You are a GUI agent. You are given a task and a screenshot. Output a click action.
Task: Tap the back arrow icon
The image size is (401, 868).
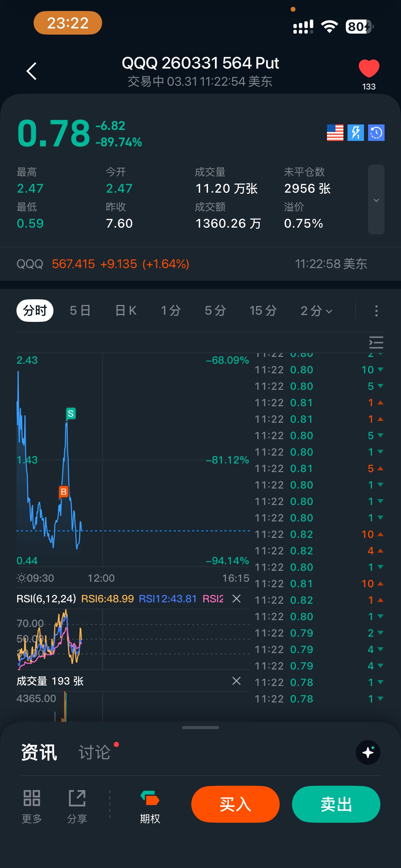(x=32, y=71)
